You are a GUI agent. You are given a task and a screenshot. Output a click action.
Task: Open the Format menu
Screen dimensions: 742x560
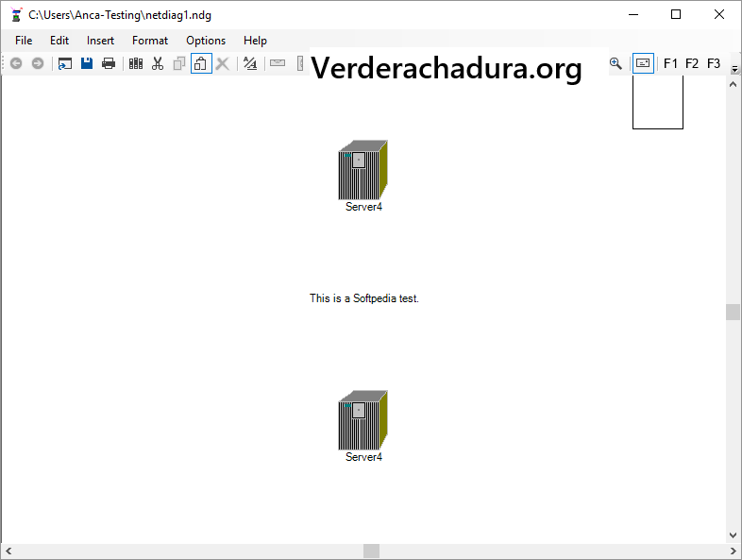[150, 41]
